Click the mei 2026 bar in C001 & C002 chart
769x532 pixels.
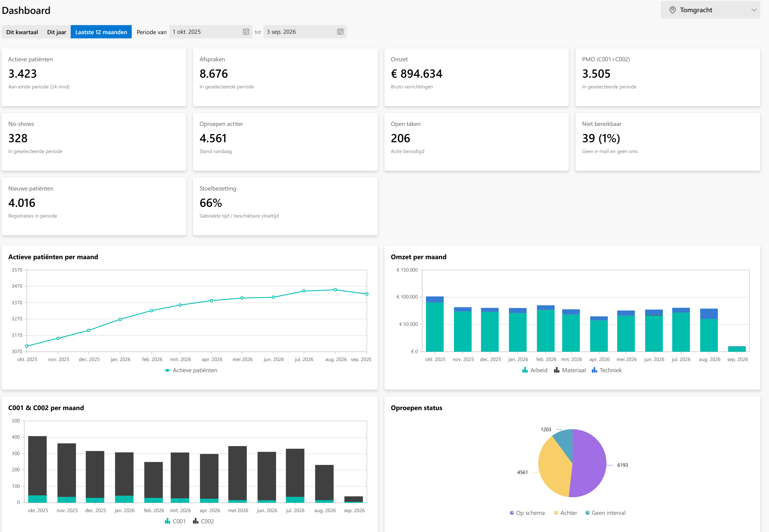click(237, 474)
